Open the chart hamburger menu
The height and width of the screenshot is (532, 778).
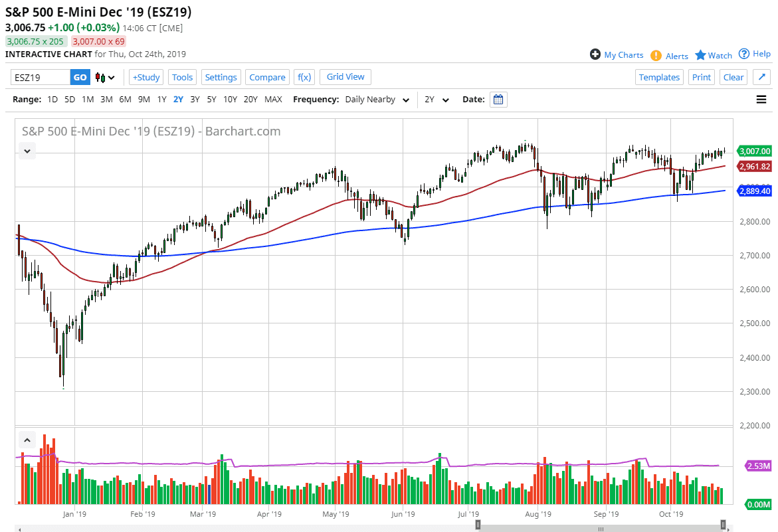[761, 100]
